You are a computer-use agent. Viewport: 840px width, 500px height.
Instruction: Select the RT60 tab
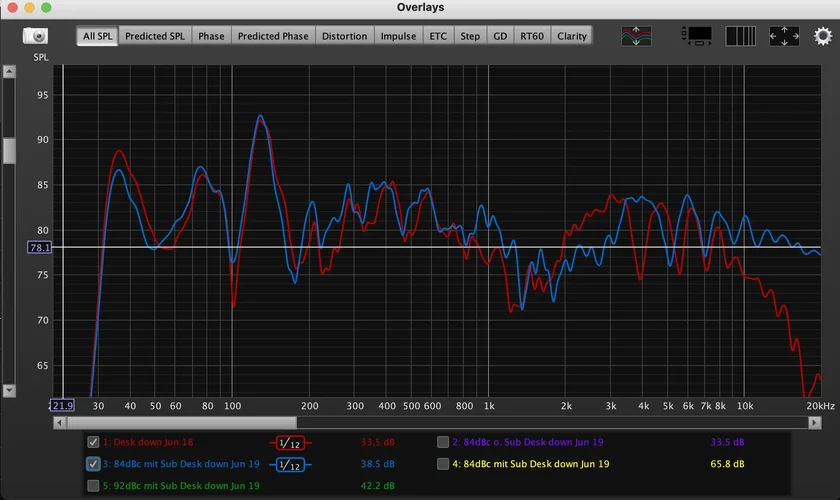click(x=531, y=36)
